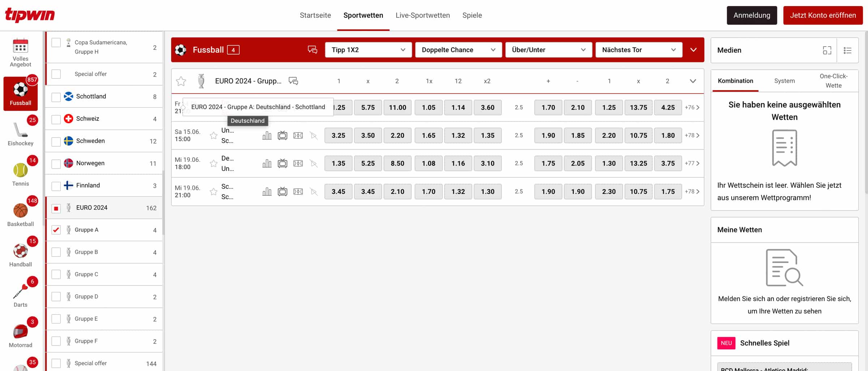Switch to Kombination bet slip tab

point(735,81)
